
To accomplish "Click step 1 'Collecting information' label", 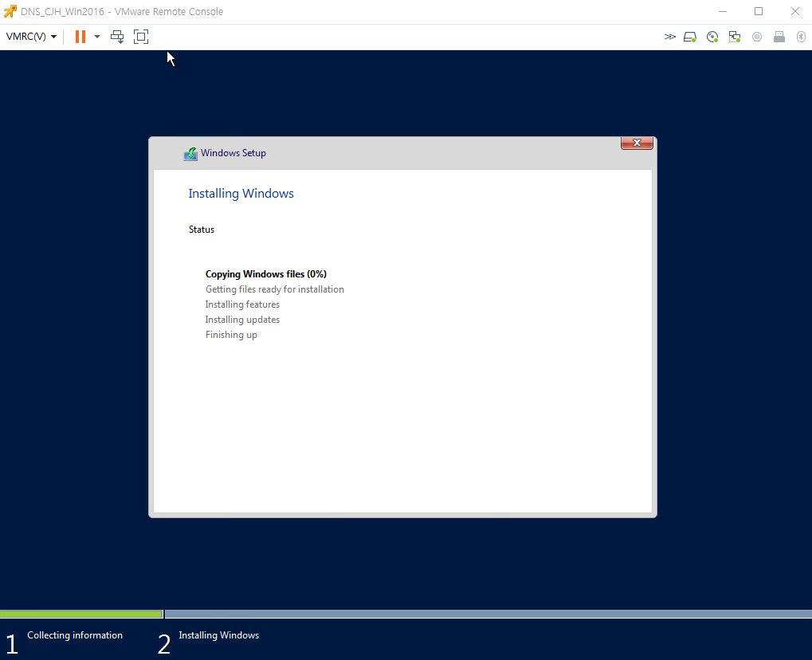I will point(75,635).
